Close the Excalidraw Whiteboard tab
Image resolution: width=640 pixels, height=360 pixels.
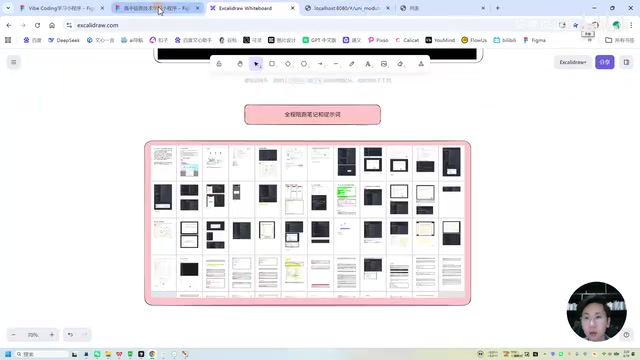coord(293,8)
